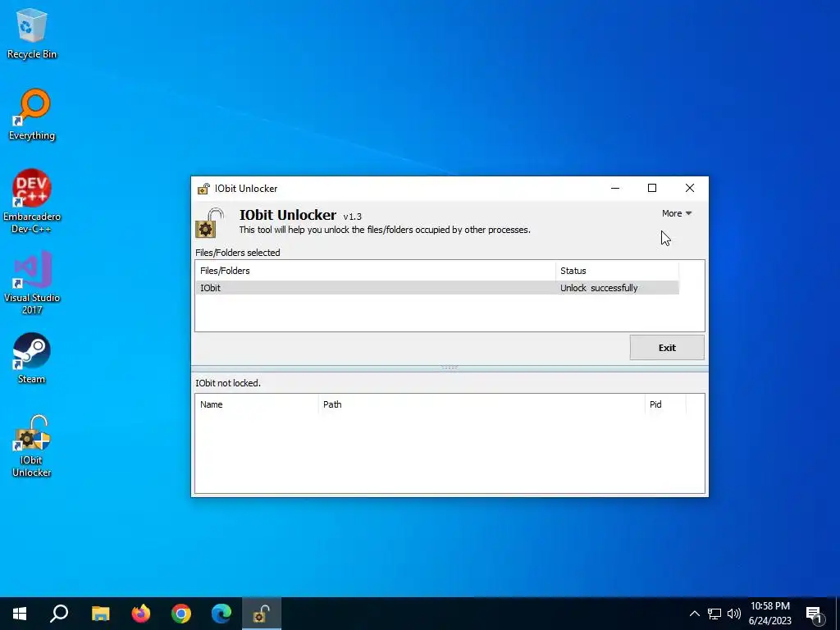
Task: Select the IObit row in file list
Action: (x=437, y=288)
